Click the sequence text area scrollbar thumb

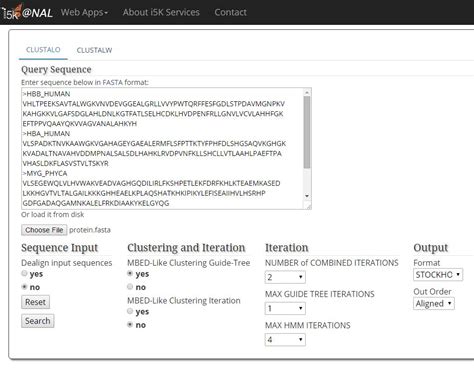click(307, 132)
